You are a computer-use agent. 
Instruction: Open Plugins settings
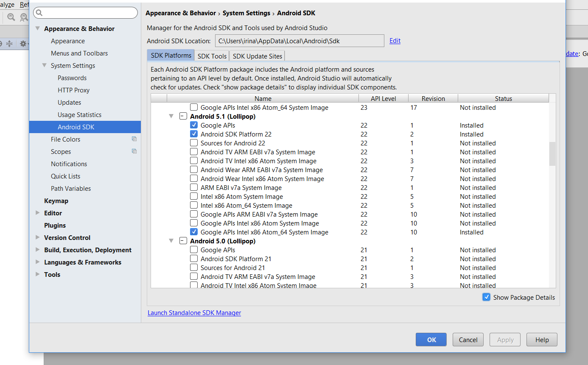[x=55, y=226]
